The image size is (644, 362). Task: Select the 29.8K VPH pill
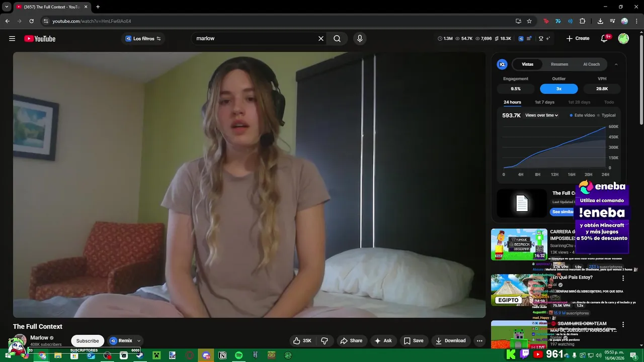pos(602,89)
